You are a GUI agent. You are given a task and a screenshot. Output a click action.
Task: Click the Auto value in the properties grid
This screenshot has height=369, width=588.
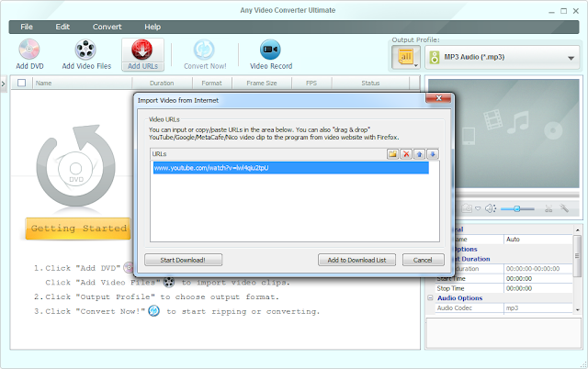(x=538, y=239)
